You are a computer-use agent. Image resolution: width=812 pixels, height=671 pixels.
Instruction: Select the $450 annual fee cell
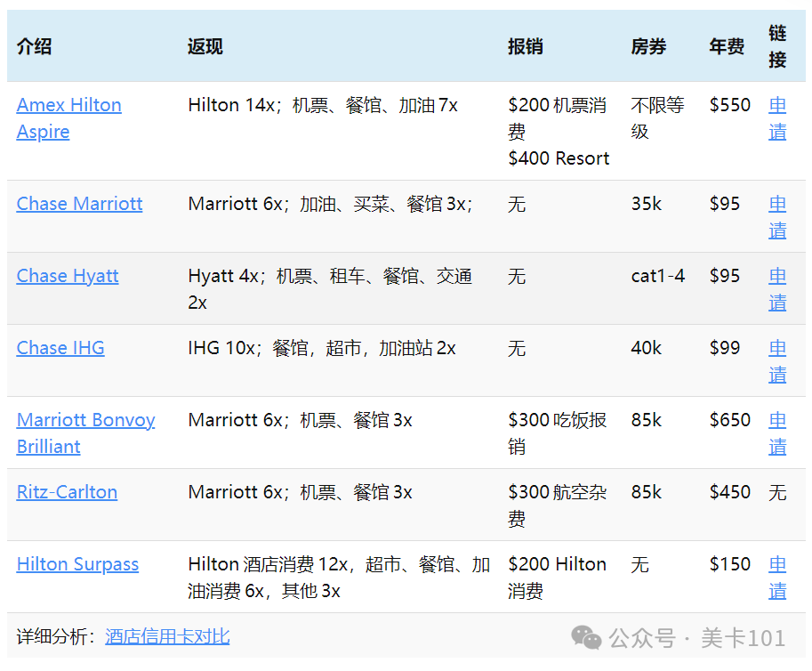click(x=729, y=492)
